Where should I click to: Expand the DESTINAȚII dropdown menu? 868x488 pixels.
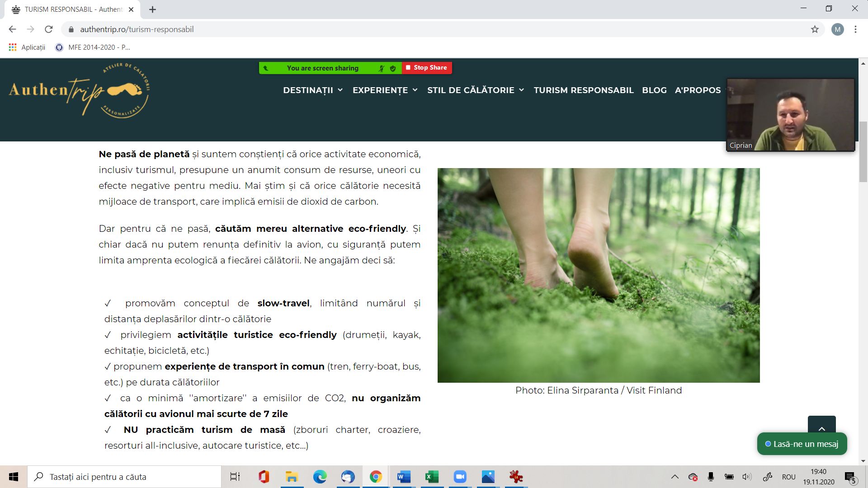pos(313,90)
